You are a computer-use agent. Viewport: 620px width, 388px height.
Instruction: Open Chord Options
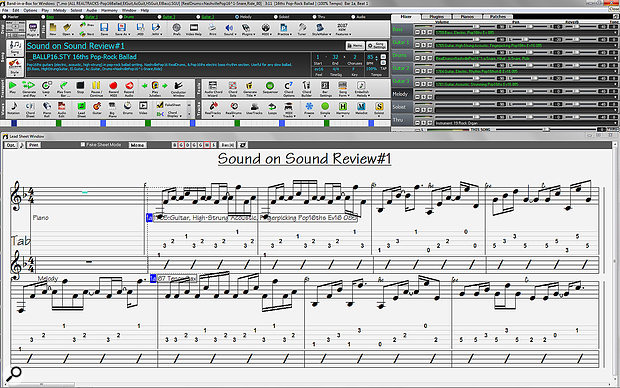289,88
